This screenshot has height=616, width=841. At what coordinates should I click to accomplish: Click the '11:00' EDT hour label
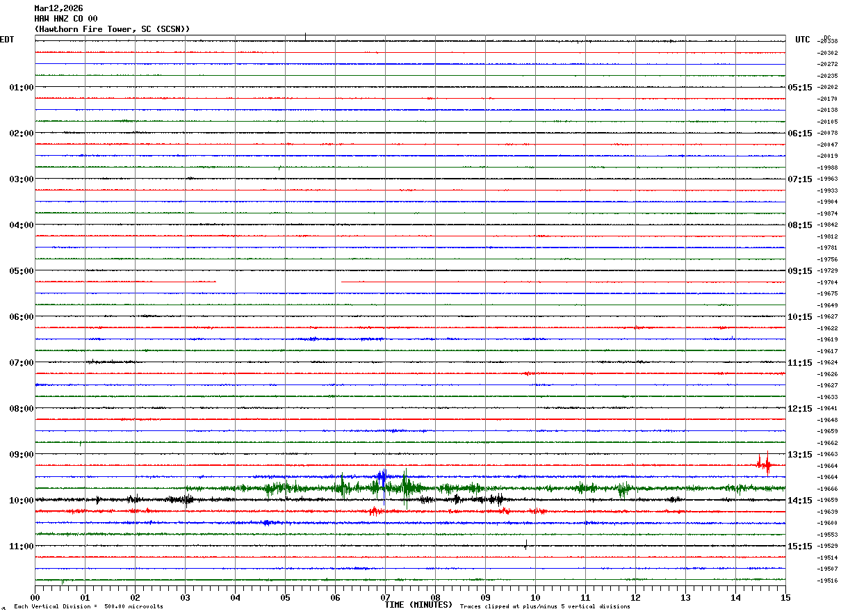pyautogui.click(x=22, y=546)
